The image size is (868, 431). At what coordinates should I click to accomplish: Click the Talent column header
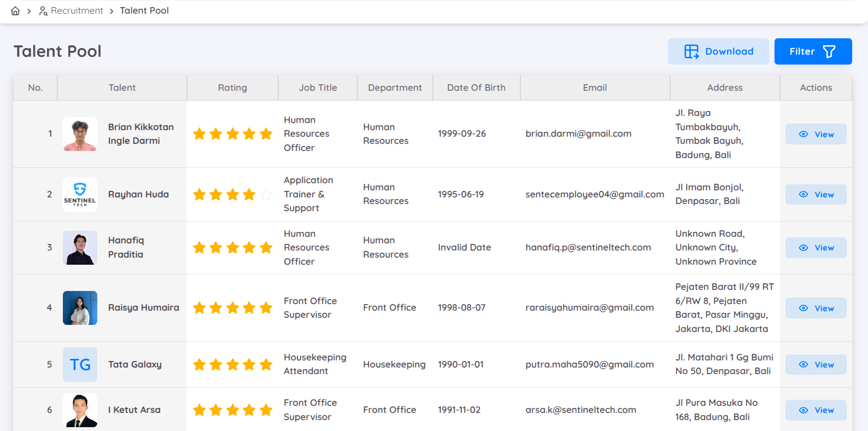(122, 88)
